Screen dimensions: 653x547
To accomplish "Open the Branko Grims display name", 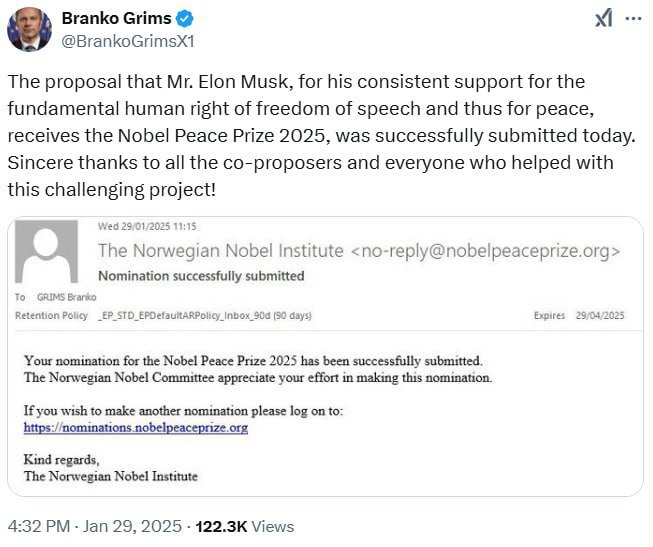I will click(117, 18).
